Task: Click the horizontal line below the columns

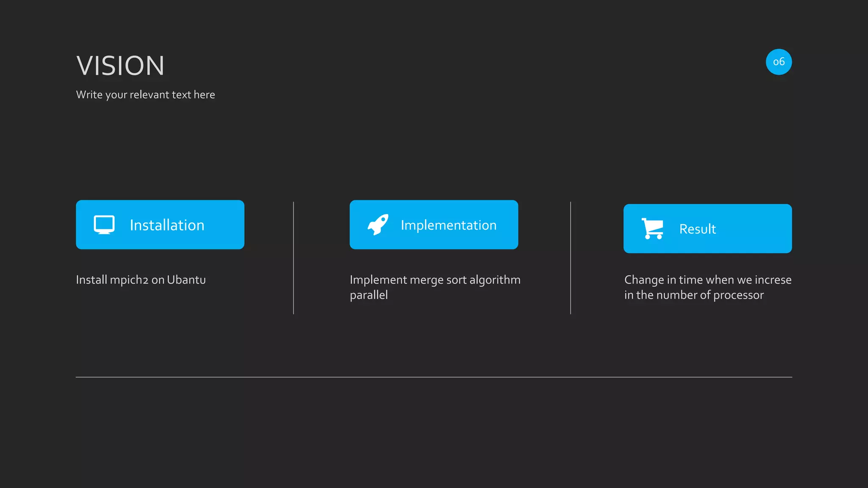Action: (434, 377)
